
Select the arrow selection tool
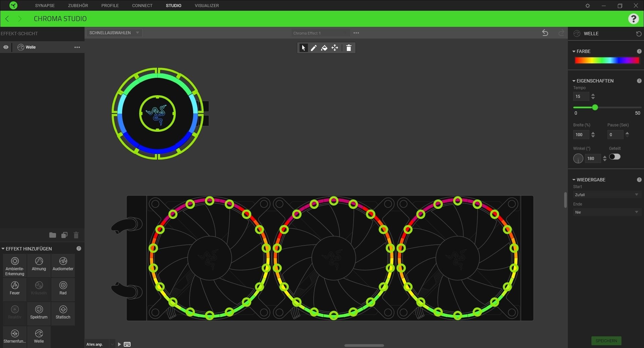pos(303,48)
